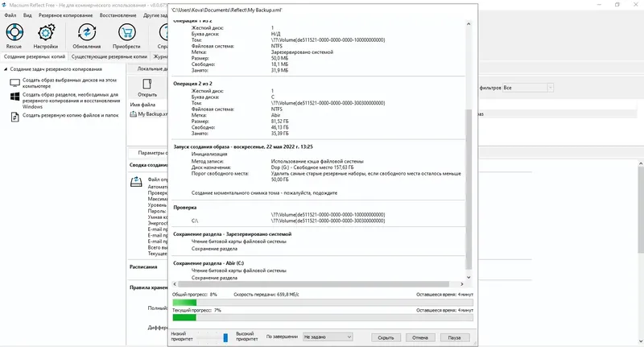
Task: Select My Backup.xml file entry
Action: pos(149,114)
